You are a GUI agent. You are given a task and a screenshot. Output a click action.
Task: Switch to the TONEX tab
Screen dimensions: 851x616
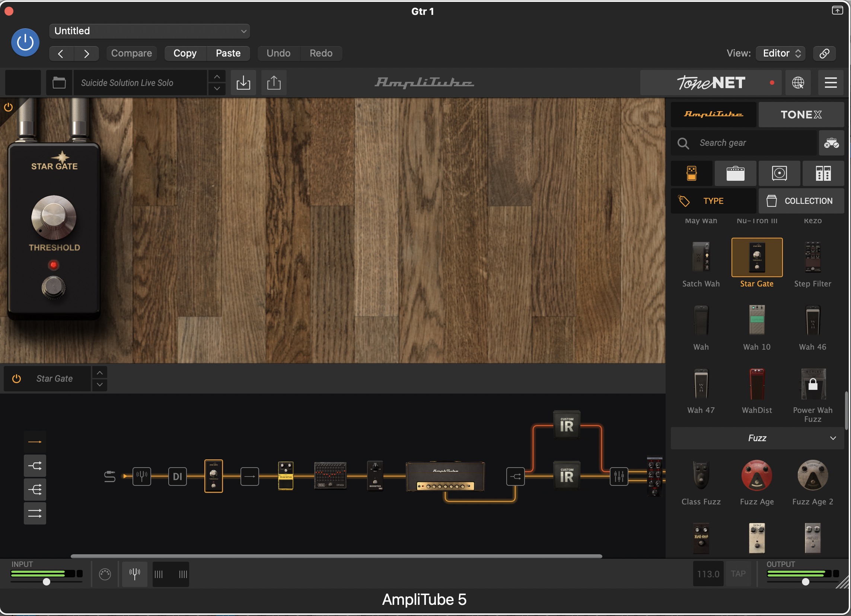point(801,114)
